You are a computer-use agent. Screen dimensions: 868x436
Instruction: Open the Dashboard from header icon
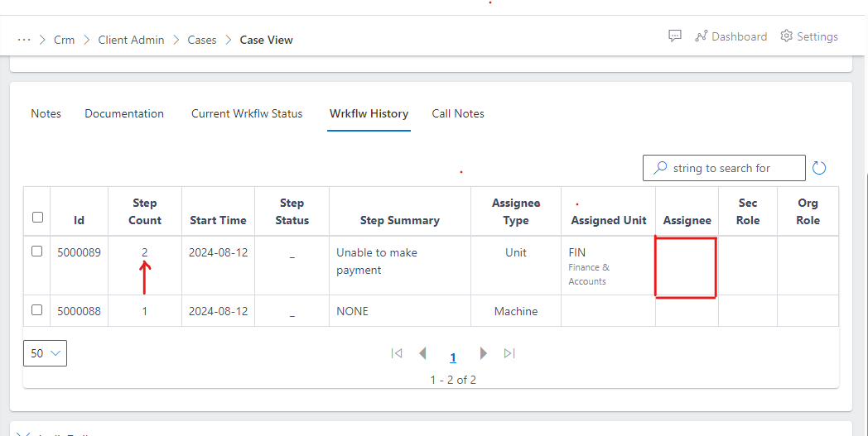click(x=702, y=36)
